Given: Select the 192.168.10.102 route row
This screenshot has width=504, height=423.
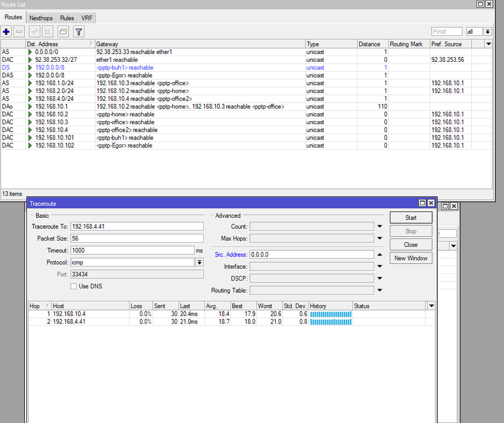Looking at the screenshot, I should (x=246, y=145).
